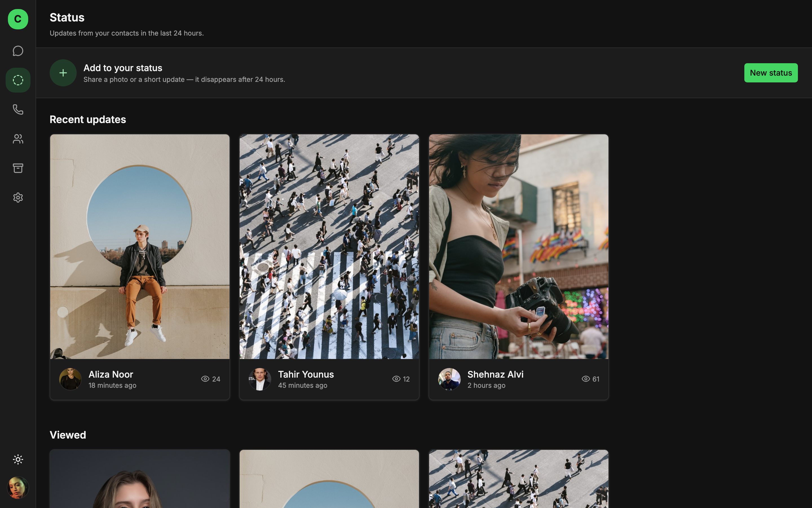
Task: Open the first viewed status with woman portrait
Action: point(140,479)
